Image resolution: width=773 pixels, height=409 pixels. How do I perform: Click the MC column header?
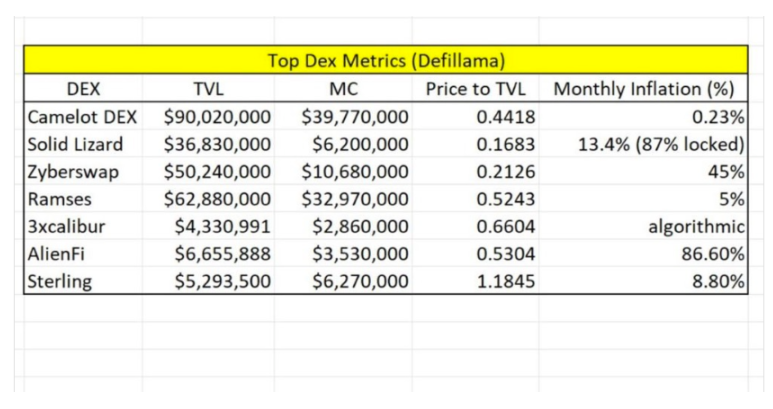click(x=343, y=89)
